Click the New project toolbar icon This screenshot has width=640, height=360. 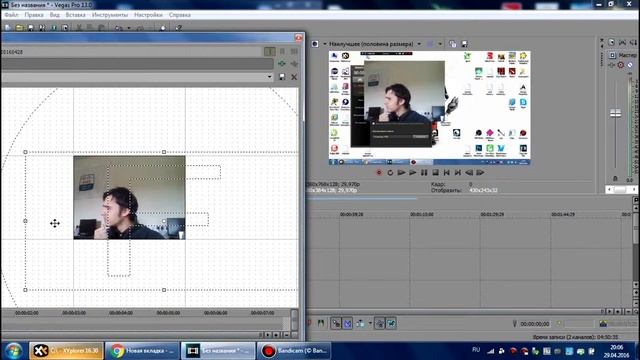click(8, 28)
